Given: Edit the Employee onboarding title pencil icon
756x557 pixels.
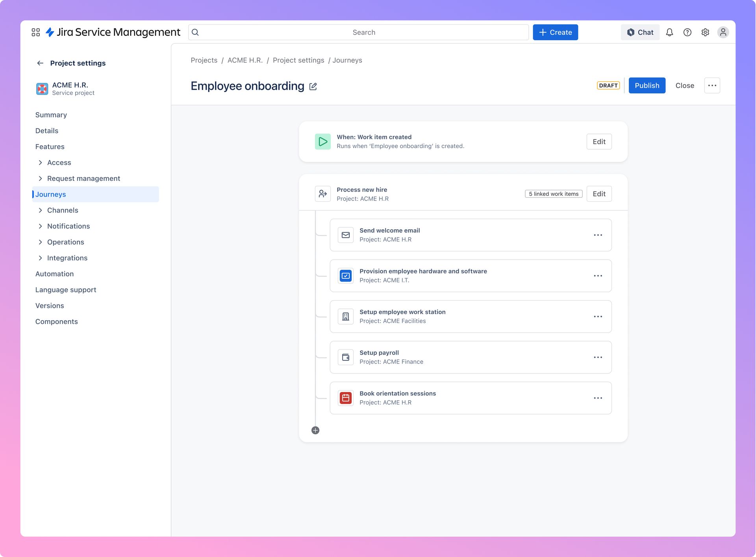Looking at the screenshot, I should point(313,86).
